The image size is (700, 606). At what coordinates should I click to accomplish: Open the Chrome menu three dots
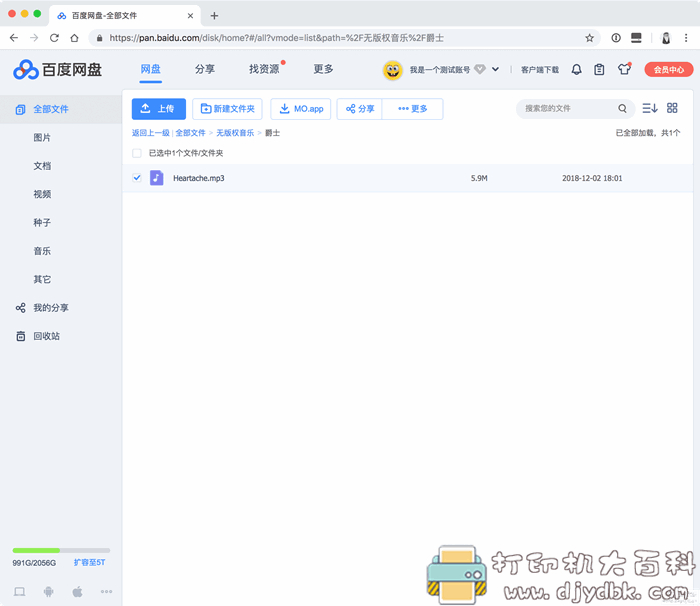686,38
